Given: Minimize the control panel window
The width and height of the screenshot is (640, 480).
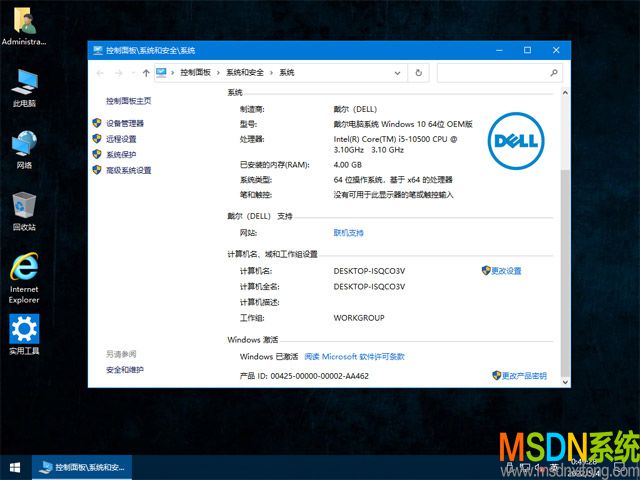Looking at the screenshot, I should [499, 50].
